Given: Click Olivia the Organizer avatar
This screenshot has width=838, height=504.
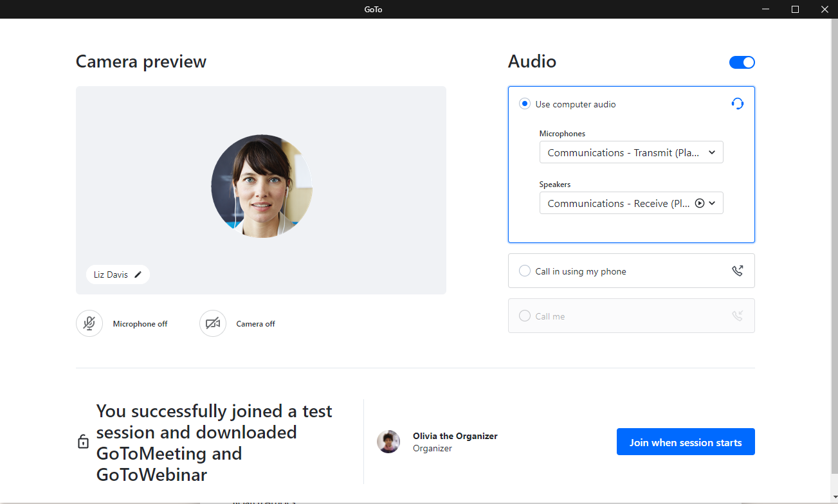Looking at the screenshot, I should click(x=388, y=442).
